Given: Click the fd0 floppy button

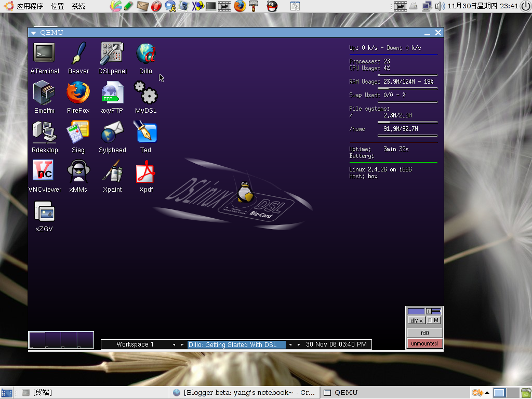Looking at the screenshot, I should (424, 333).
